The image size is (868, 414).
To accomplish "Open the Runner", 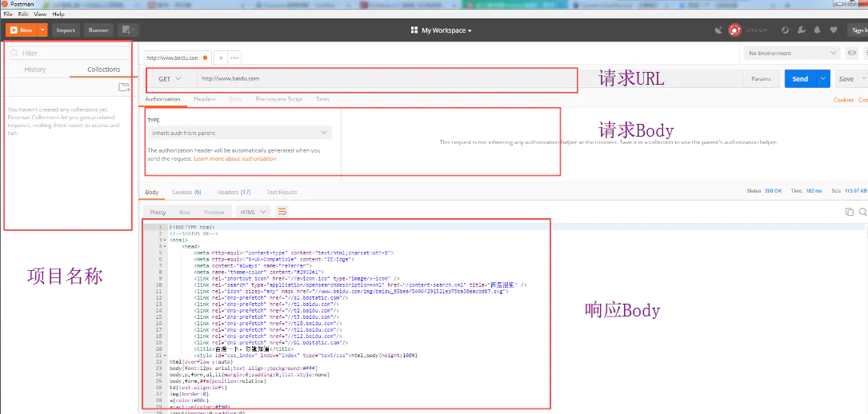I will [98, 30].
